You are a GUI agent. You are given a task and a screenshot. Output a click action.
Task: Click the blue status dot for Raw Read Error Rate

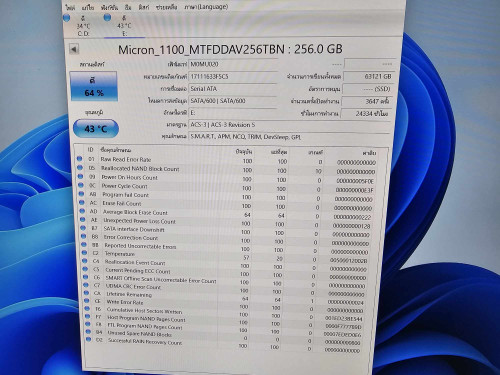click(80, 159)
